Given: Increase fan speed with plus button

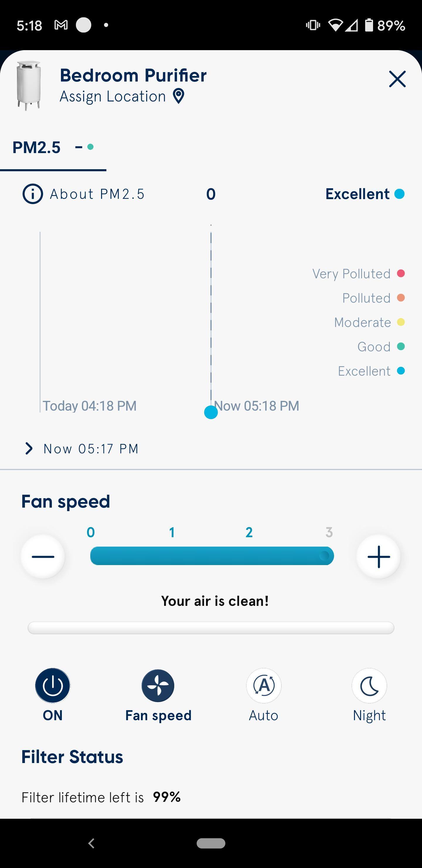Looking at the screenshot, I should pos(378,556).
